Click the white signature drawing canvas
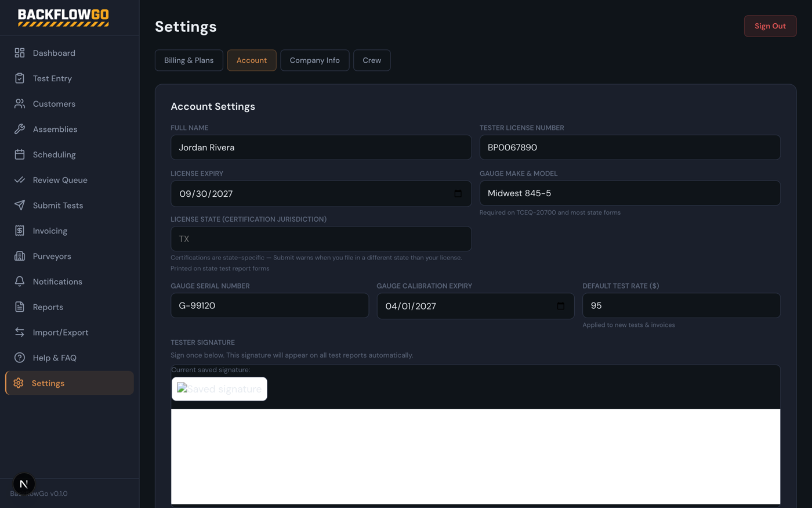The image size is (812, 508). click(x=476, y=456)
